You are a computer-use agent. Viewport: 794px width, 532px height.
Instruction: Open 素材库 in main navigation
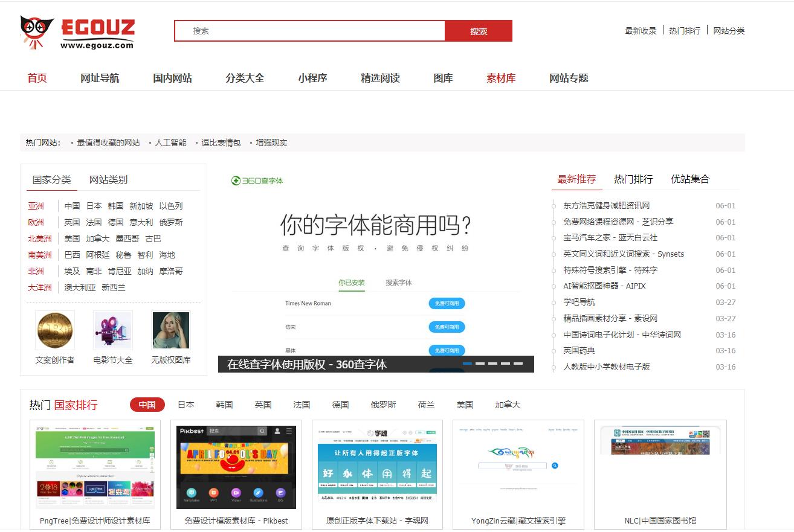501,78
